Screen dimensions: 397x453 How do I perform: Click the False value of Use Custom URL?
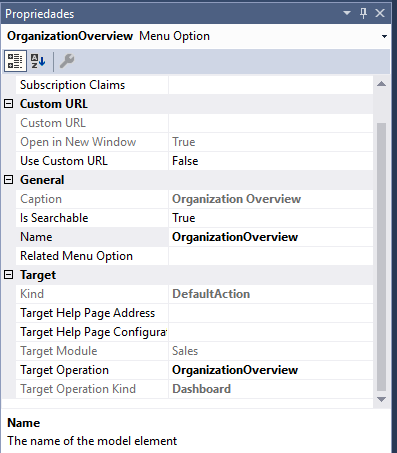[271, 161]
